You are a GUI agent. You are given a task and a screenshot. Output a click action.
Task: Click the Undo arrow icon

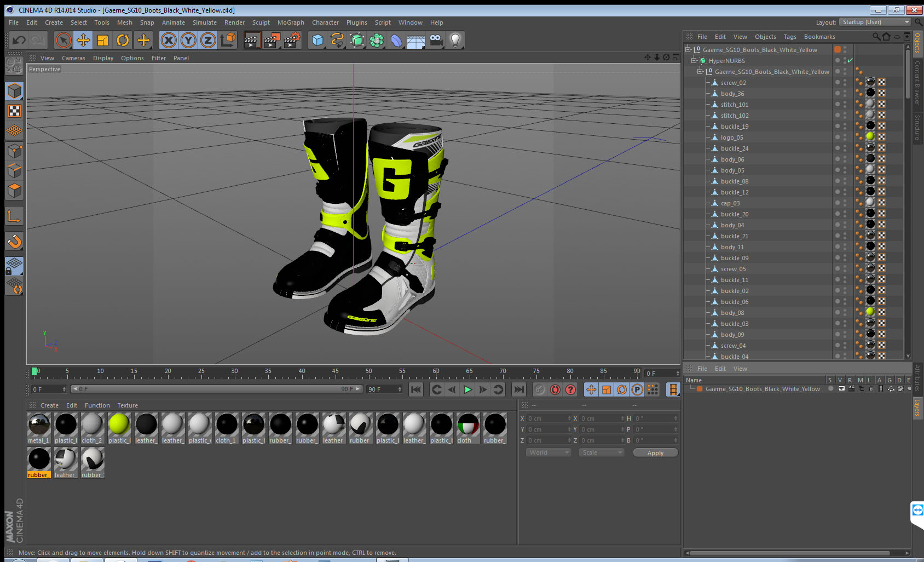tap(19, 40)
